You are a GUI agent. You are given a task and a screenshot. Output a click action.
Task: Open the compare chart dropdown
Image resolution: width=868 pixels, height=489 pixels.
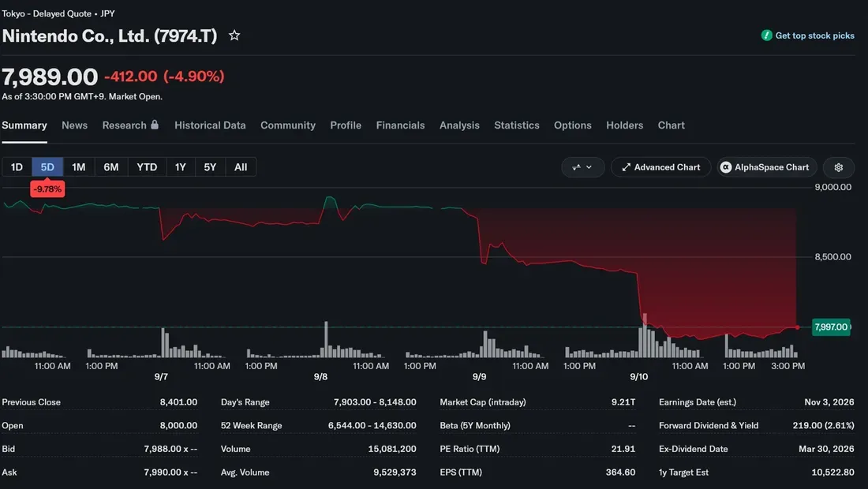[x=582, y=167]
